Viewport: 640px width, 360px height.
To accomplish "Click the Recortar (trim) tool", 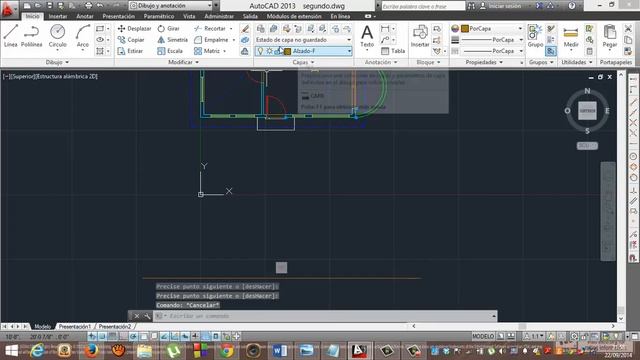I will pos(210,29).
